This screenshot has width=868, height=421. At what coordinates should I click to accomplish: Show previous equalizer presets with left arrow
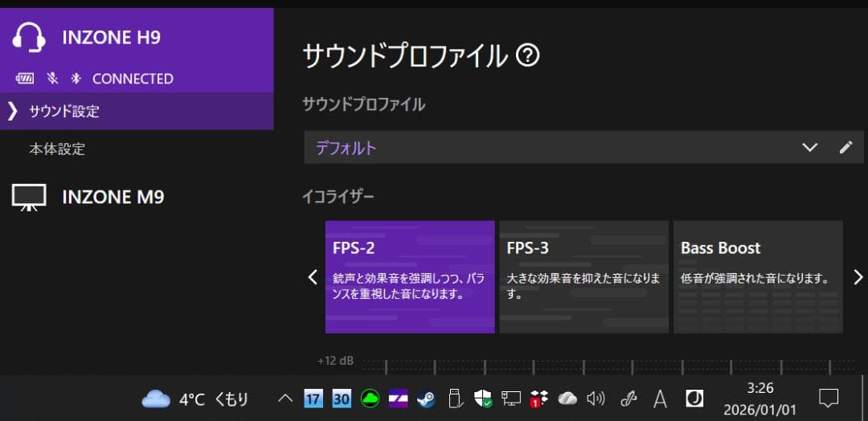313,276
